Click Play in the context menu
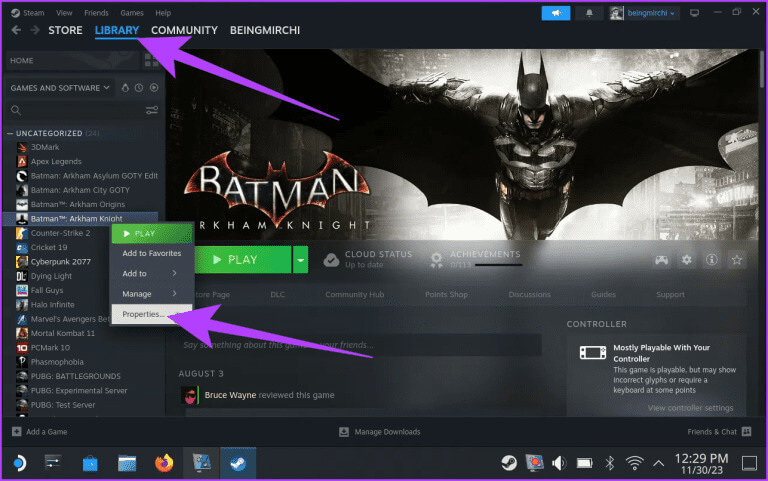Viewport: 768px width, 481px height. (x=152, y=234)
